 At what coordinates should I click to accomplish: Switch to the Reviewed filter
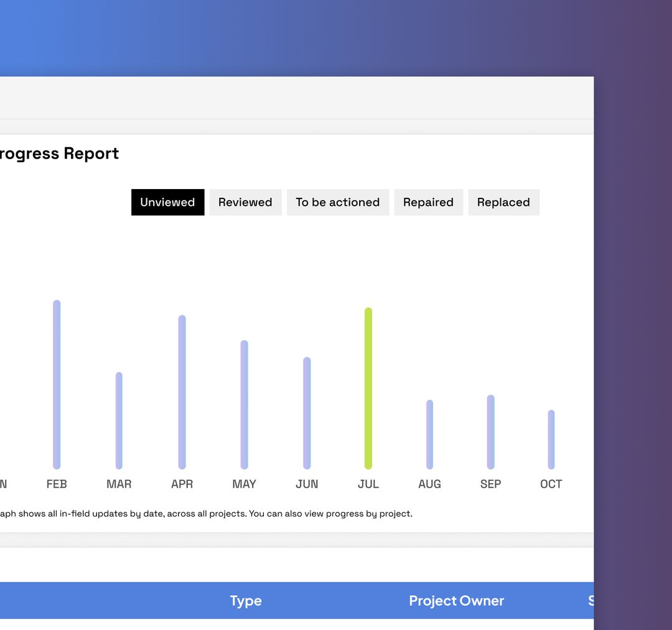click(x=245, y=202)
